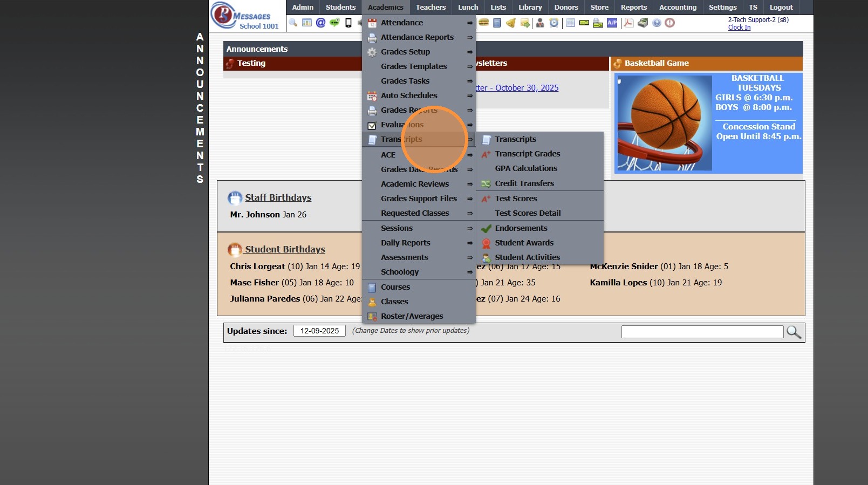The image size is (868, 485).
Task: Click the alarm clock toolbar icon
Action: (x=554, y=23)
